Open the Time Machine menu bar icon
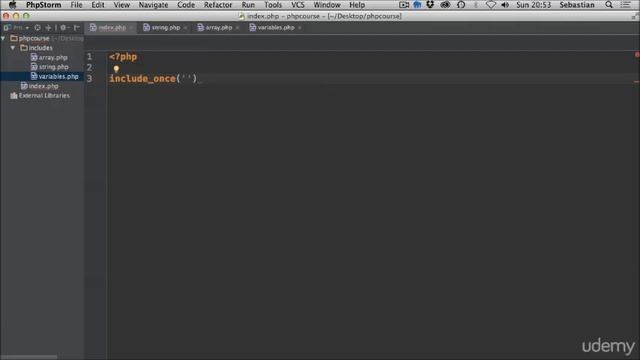Viewport: 640px width, 360px height. coord(461,5)
